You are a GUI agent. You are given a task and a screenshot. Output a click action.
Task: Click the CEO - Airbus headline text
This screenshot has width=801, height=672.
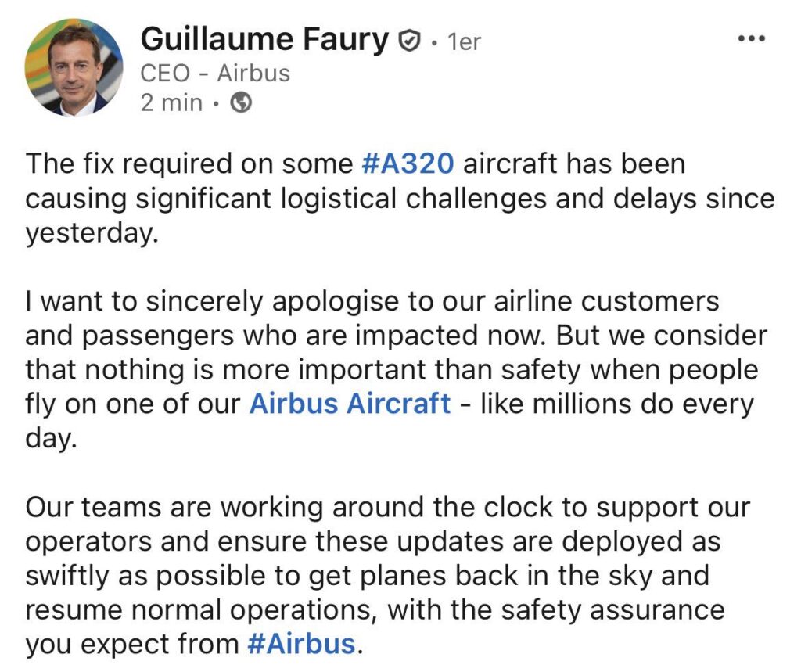pyautogui.click(x=214, y=73)
